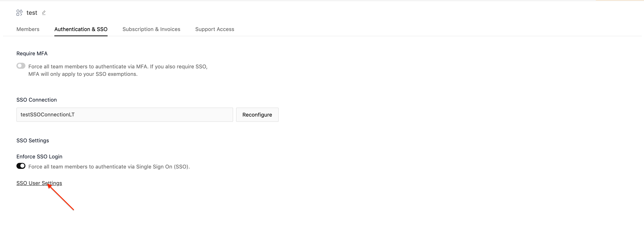
Task: Click the Enforce SSO Login label
Action: click(39, 157)
